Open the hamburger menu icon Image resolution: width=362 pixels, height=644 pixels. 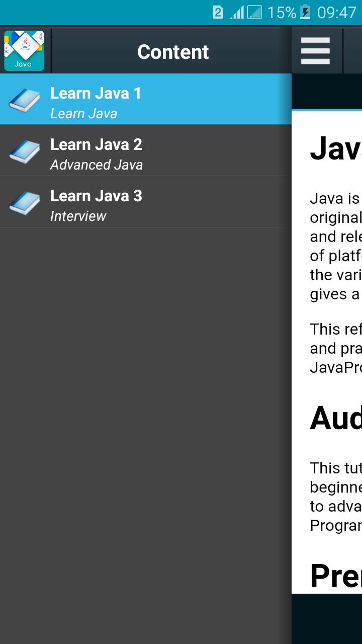coord(315,51)
